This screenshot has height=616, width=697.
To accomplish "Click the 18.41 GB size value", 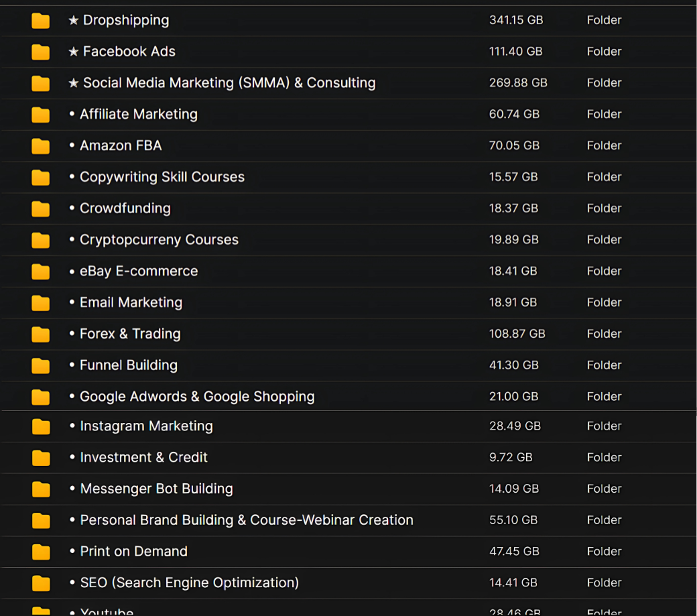I will point(513,271).
